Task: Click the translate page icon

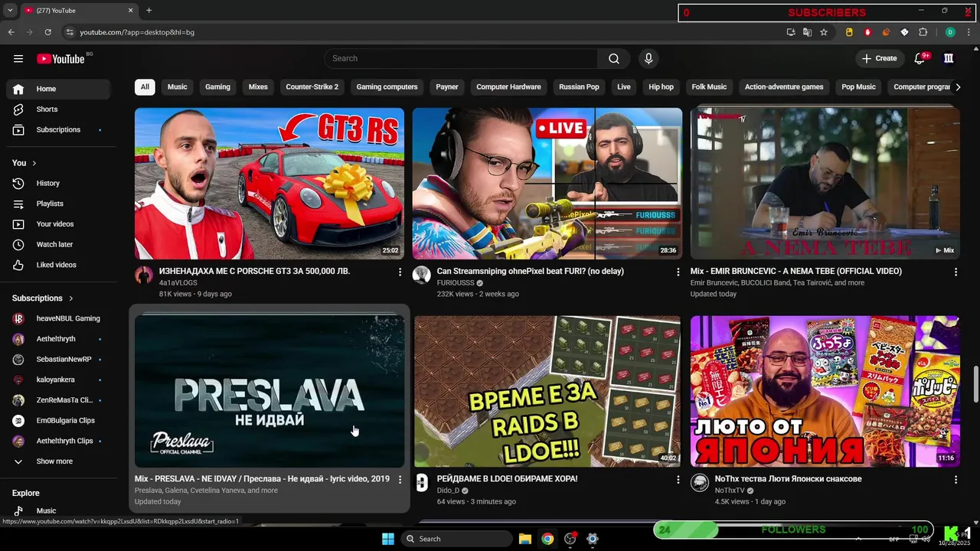Action: (x=807, y=32)
